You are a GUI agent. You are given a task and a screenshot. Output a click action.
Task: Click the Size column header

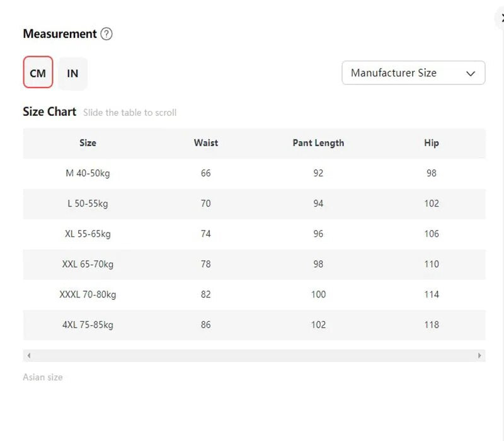tap(88, 143)
